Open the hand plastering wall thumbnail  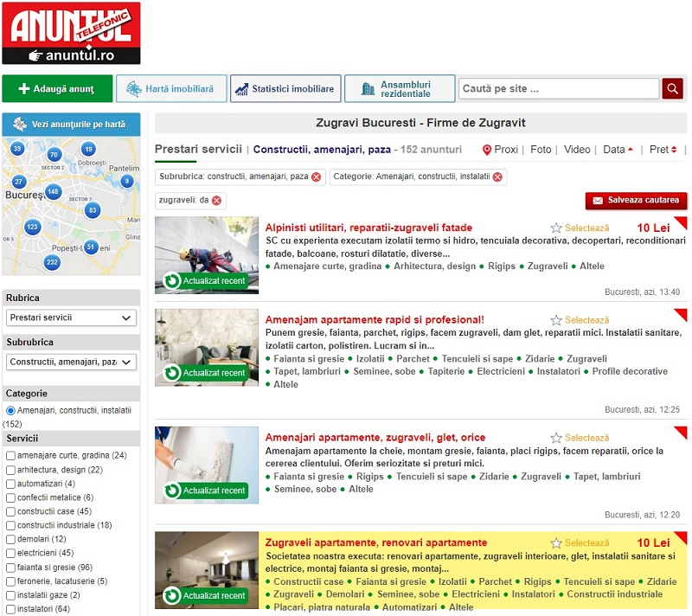207,465
